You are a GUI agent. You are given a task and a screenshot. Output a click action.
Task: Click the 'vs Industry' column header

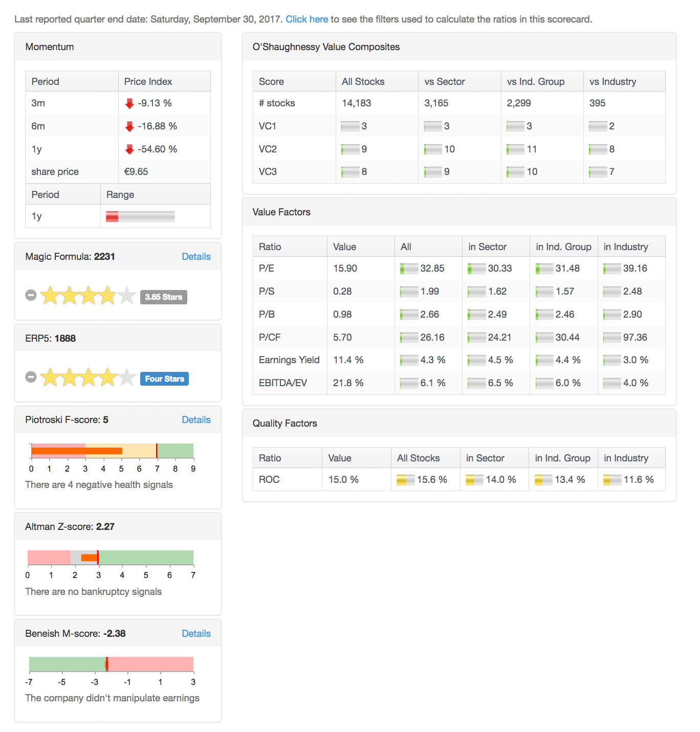[612, 81]
